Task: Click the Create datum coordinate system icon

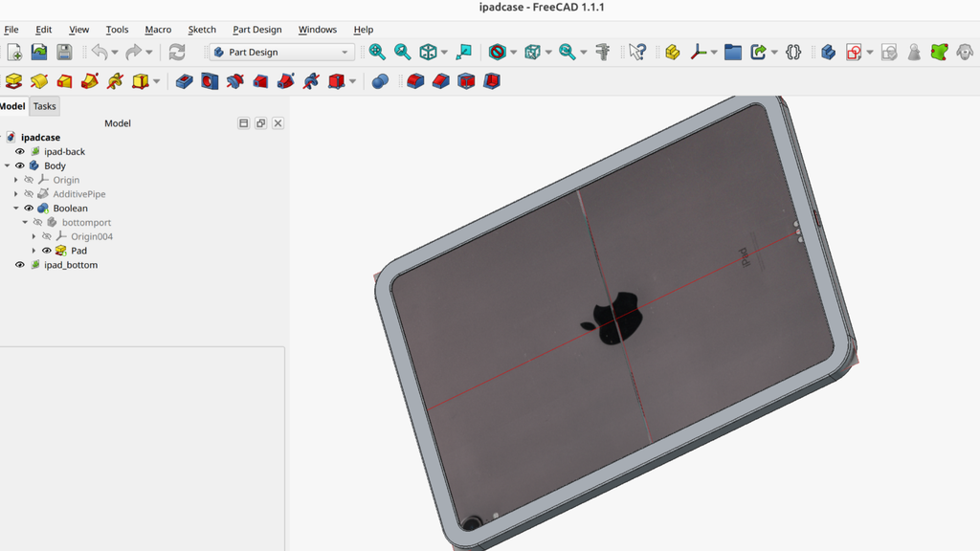Action: tap(698, 52)
